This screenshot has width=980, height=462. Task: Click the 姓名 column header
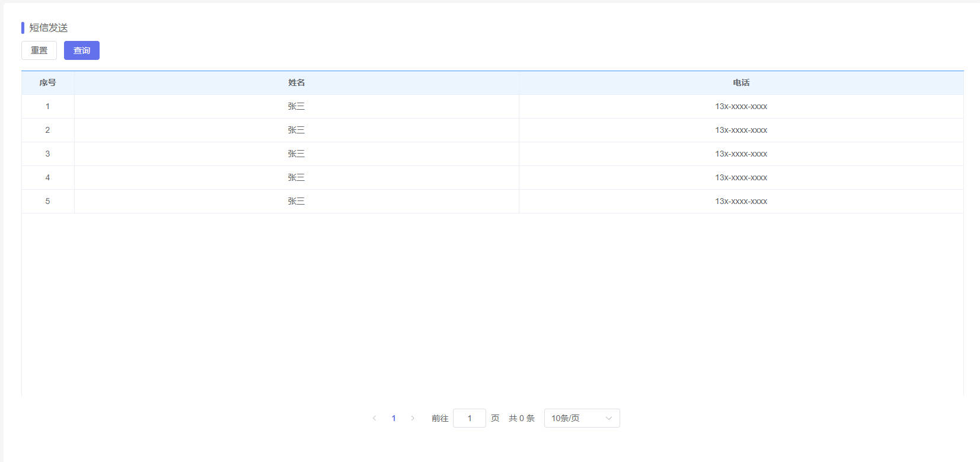pyautogui.click(x=296, y=82)
